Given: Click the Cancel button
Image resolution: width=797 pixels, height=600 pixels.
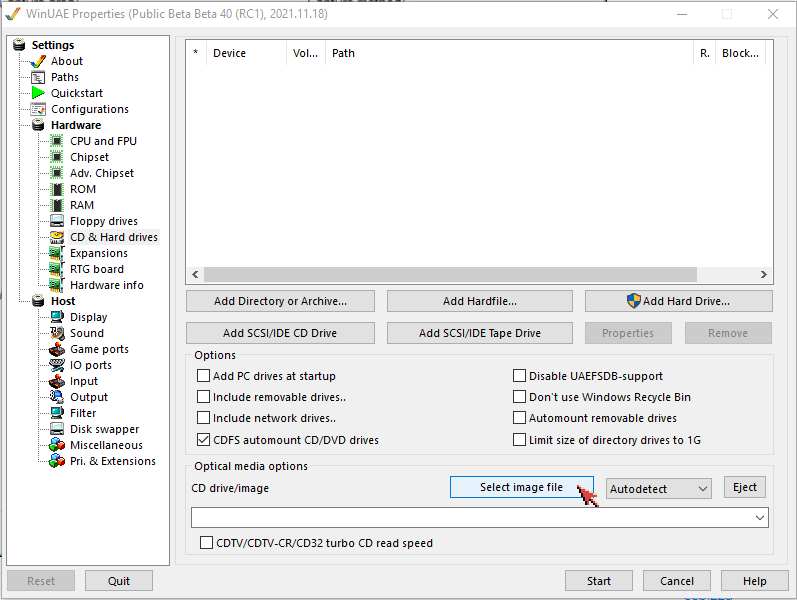Looking at the screenshot, I should coord(677,581).
